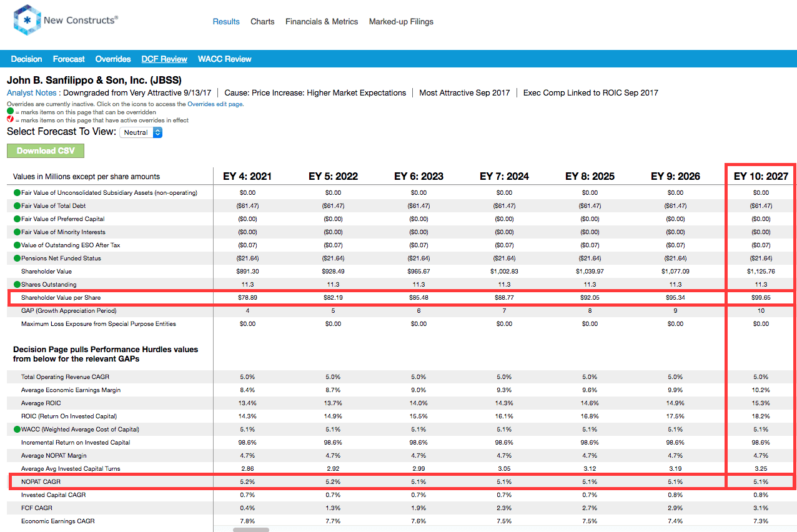
Task: Click the Shareholder Value per Share row label
Action: click(x=61, y=298)
